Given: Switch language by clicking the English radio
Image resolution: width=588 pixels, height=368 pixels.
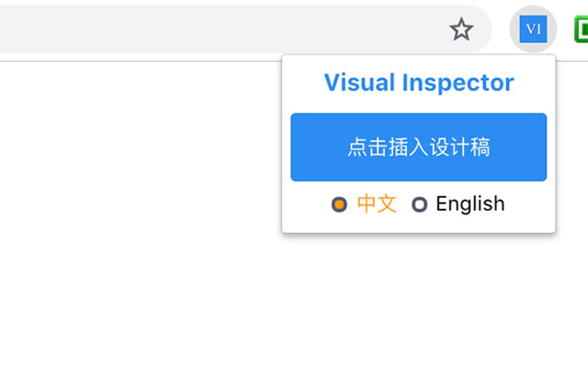Looking at the screenshot, I should pos(419,204).
